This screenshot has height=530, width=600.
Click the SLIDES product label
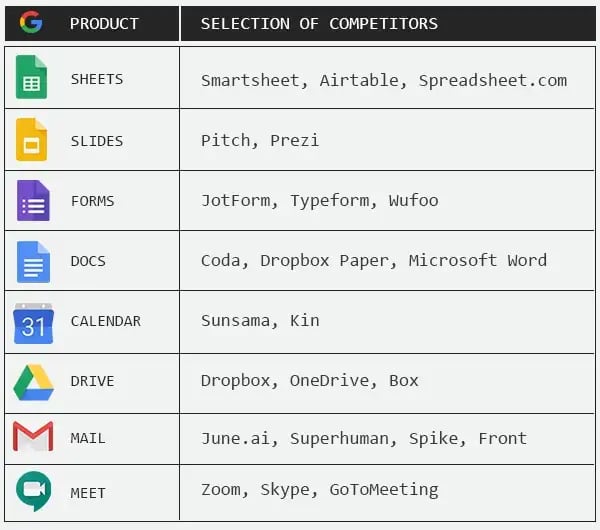97,141
